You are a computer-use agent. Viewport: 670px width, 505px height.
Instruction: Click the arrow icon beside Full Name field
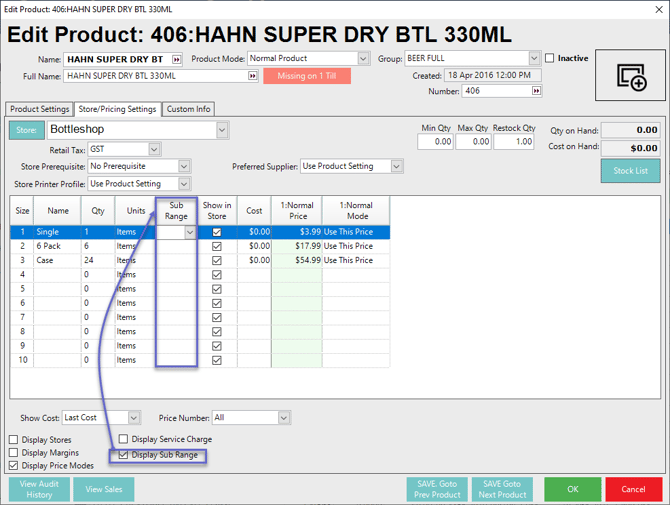click(x=253, y=76)
